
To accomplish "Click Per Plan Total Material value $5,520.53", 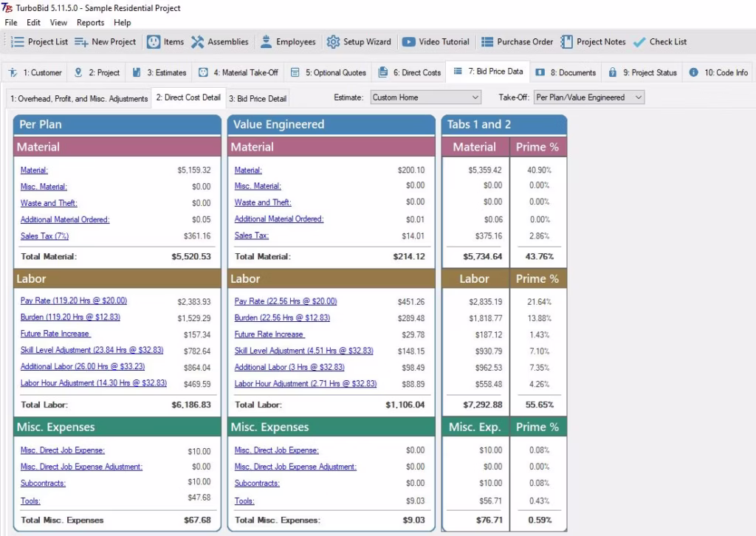I will pyautogui.click(x=191, y=256).
